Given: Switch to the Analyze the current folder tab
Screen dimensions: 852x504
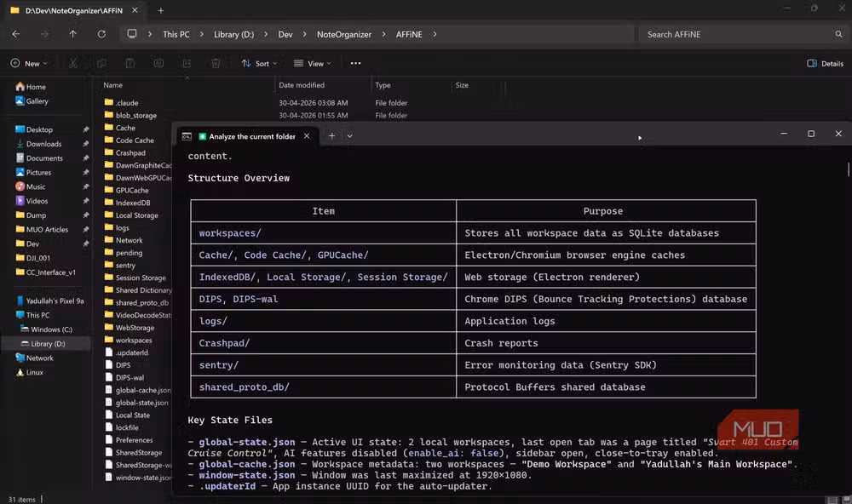Looking at the screenshot, I should click(251, 135).
